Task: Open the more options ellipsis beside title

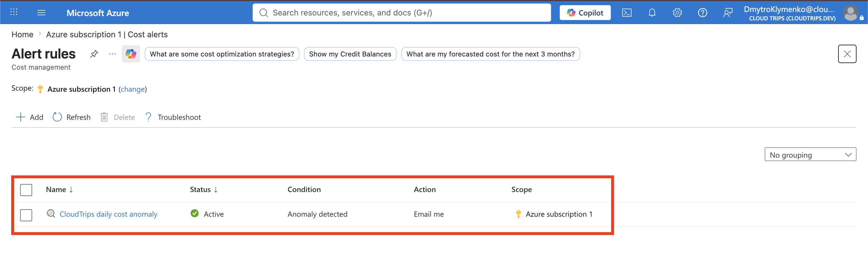Action: pyautogui.click(x=112, y=54)
